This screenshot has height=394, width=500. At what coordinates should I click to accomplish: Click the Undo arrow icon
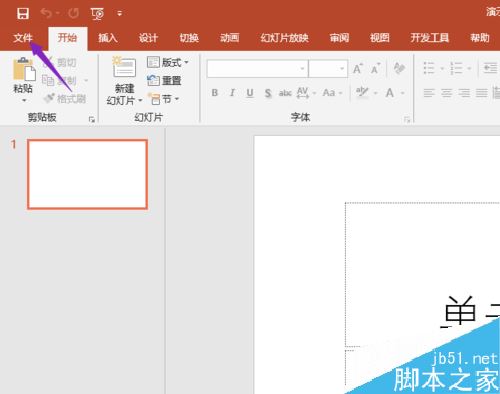(47, 13)
